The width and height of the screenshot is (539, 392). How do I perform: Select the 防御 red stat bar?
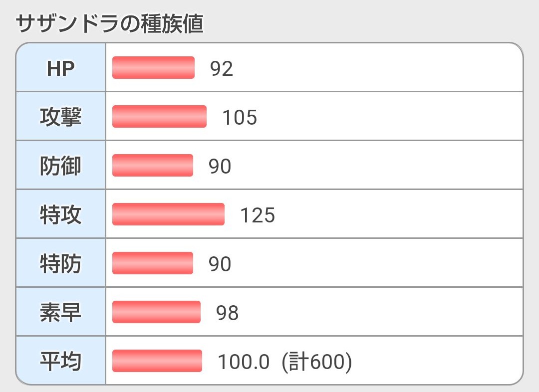pos(152,166)
